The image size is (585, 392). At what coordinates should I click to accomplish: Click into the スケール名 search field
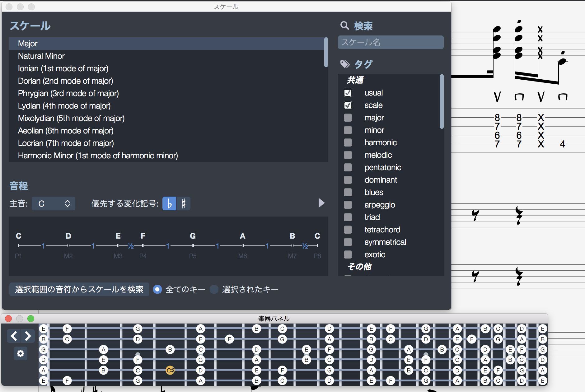pyautogui.click(x=391, y=42)
